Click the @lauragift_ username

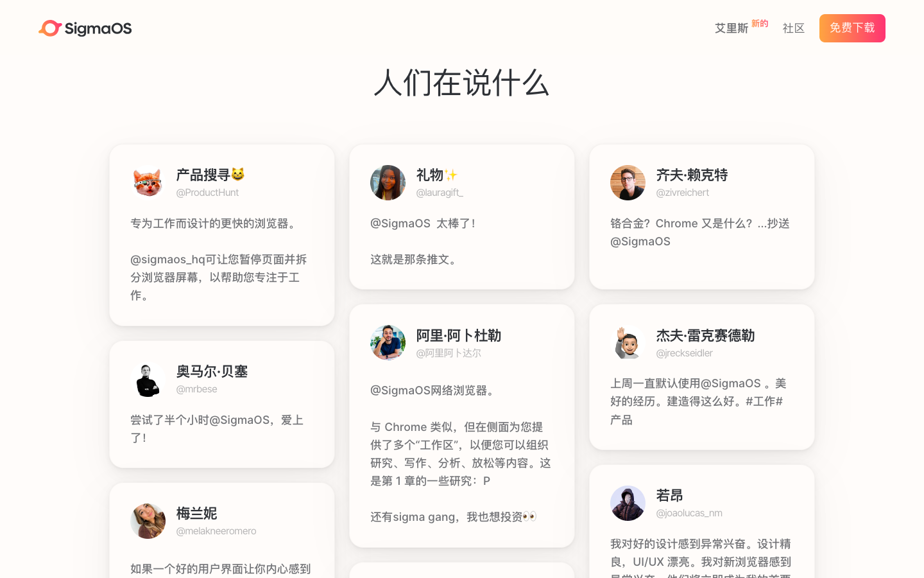click(x=440, y=192)
